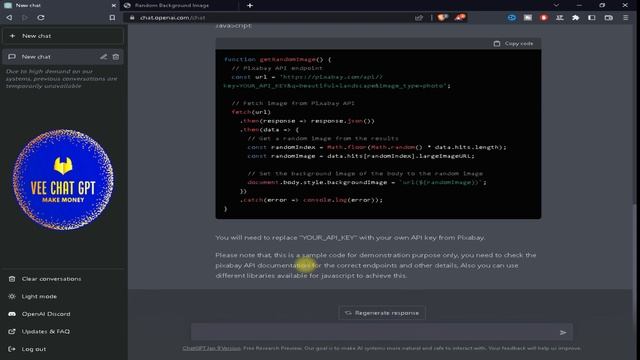Screen dimensions: 640x360
Task: Click the gray image extension icon
Action: point(528,18)
